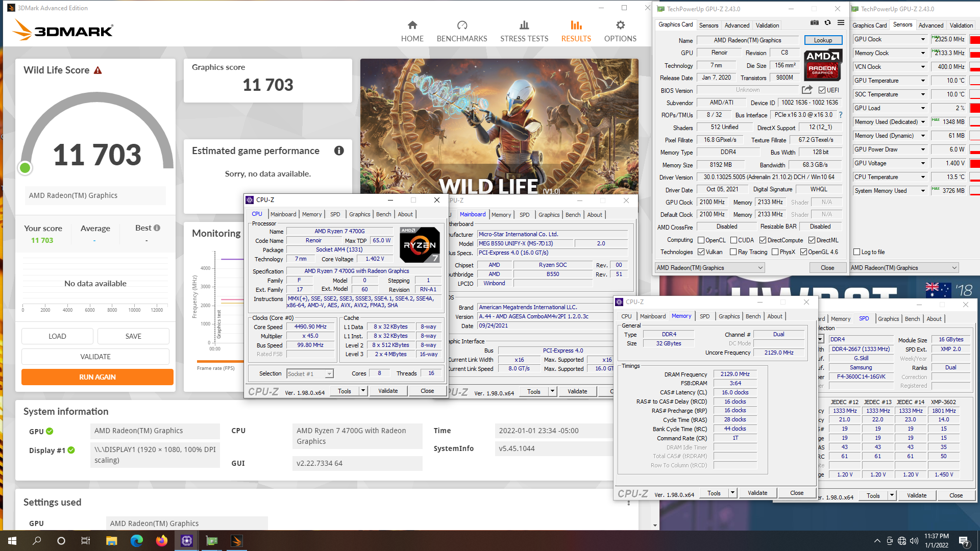The image size is (980, 551).
Task: Toggle the Vulkan checkbox
Action: [701, 252]
